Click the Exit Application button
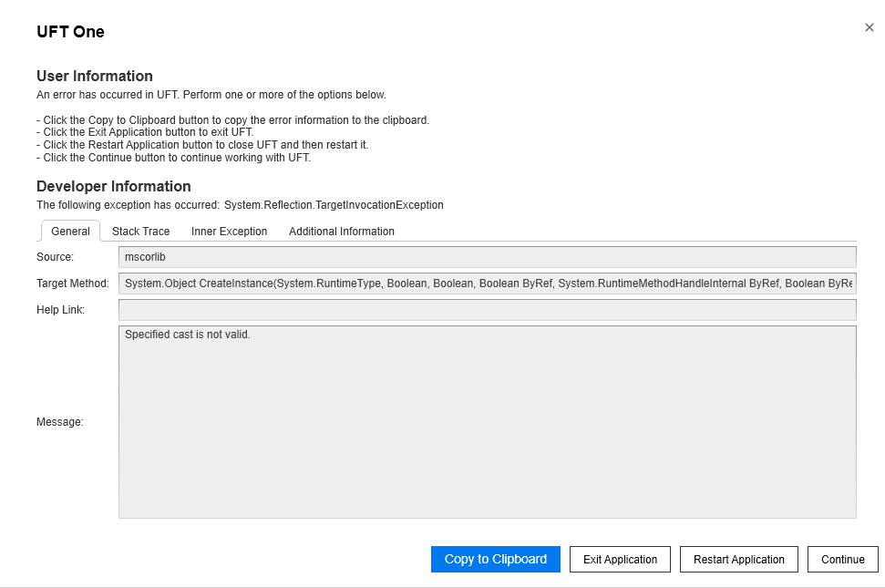Image resolution: width=885 pixels, height=588 pixels. pyautogui.click(x=620, y=559)
